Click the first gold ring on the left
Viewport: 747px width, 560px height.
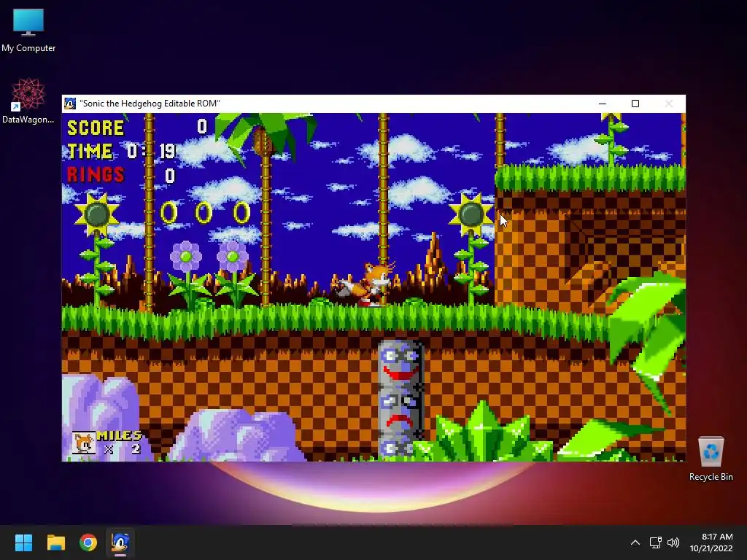(169, 212)
